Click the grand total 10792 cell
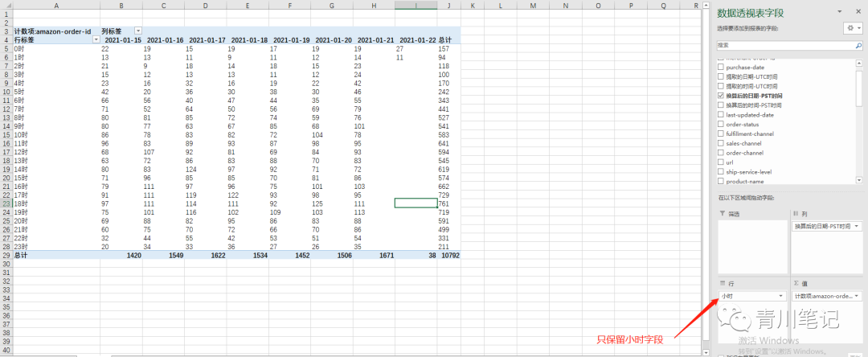 pyautogui.click(x=449, y=256)
